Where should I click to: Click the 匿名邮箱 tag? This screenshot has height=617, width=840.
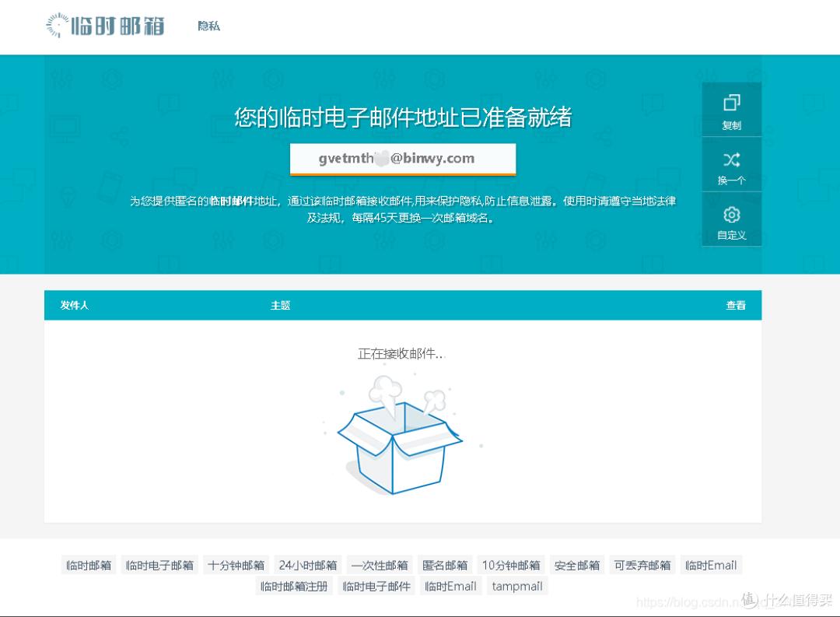tap(445, 565)
